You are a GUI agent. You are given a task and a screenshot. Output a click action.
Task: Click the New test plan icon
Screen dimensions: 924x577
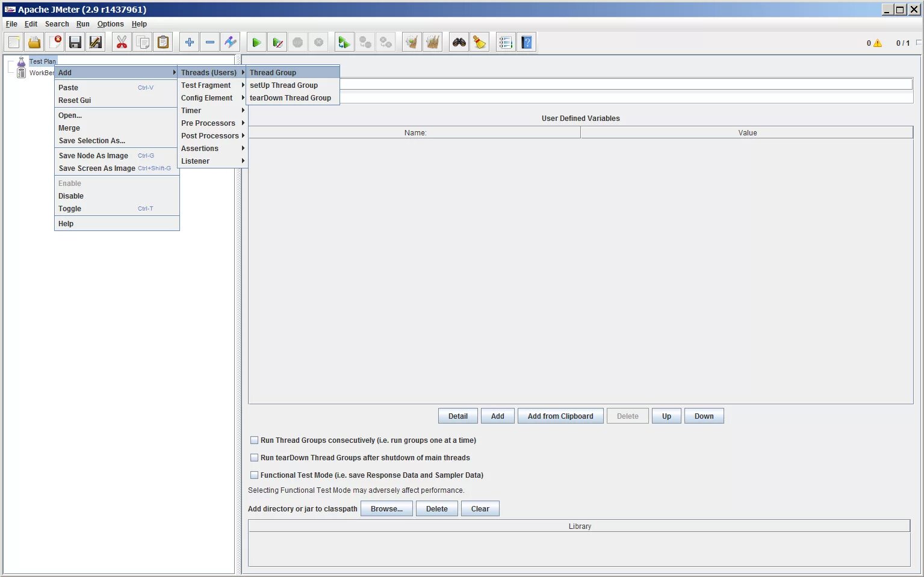[14, 42]
